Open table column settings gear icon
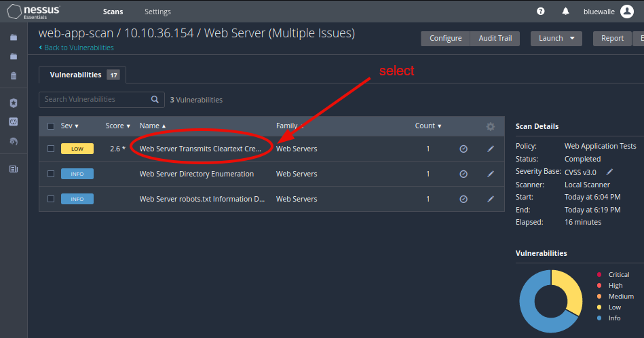Image resolution: width=644 pixels, height=338 pixels. tap(491, 126)
